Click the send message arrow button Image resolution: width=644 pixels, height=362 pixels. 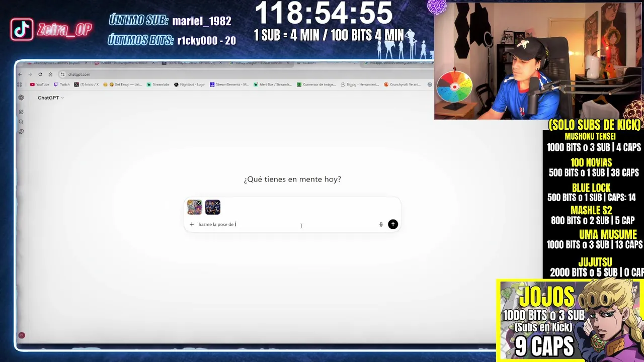[x=393, y=224]
